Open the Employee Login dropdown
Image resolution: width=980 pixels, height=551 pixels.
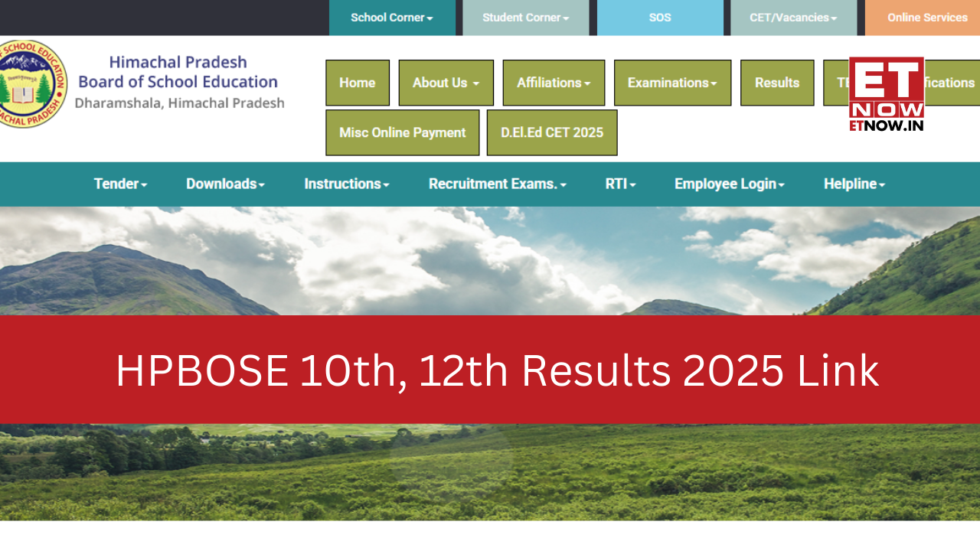729,184
